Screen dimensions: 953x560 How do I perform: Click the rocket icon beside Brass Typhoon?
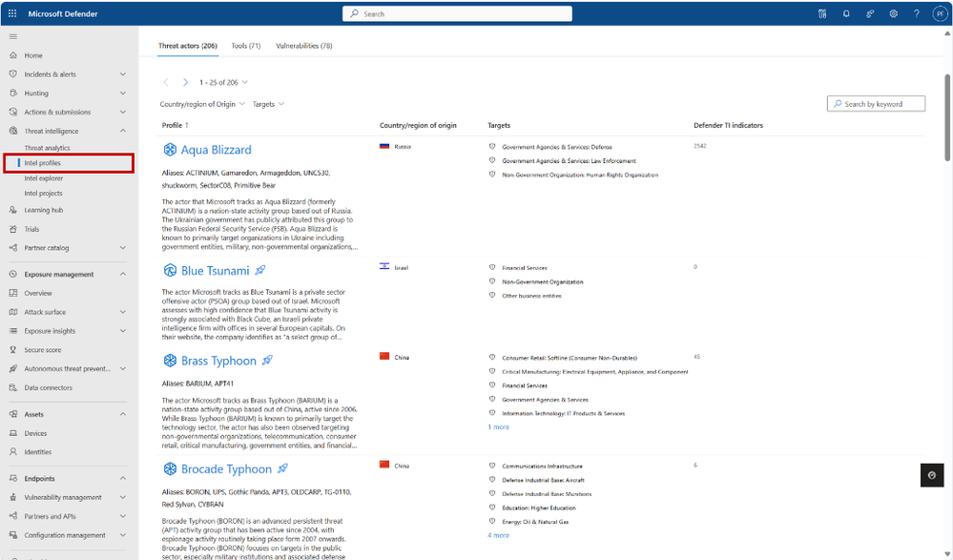pyautogui.click(x=267, y=361)
